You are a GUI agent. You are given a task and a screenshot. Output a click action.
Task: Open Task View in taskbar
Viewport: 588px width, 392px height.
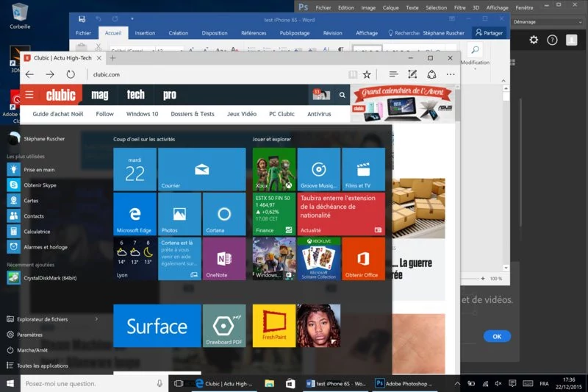pyautogui.click(x=179, y=383)
